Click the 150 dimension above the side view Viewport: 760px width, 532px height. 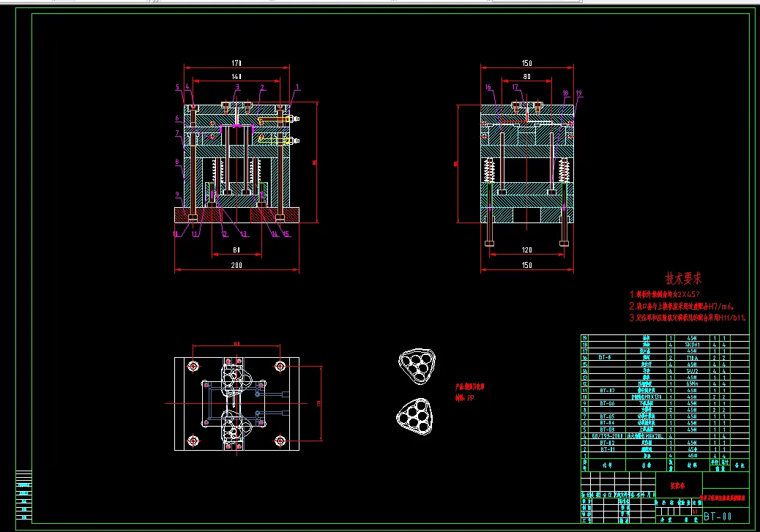coord(527,63)
